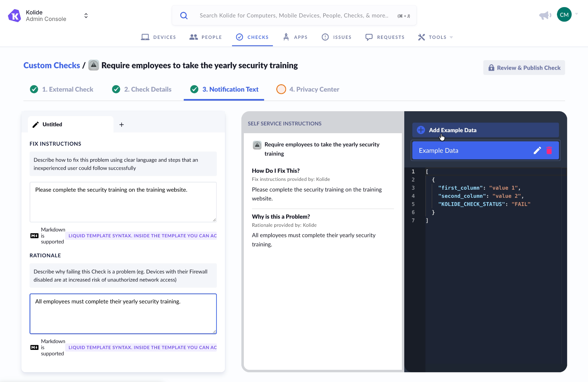Image resolution: width=588 pixels, height=382 pixels.
Task: Click the pencil icon on the Untitled tab
Action: coord(35,124)
